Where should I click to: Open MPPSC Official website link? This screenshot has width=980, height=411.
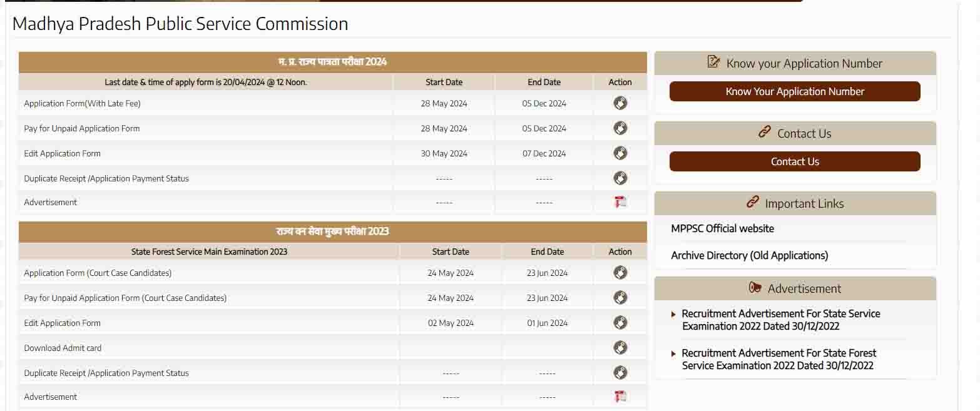(x=722, y=229)
